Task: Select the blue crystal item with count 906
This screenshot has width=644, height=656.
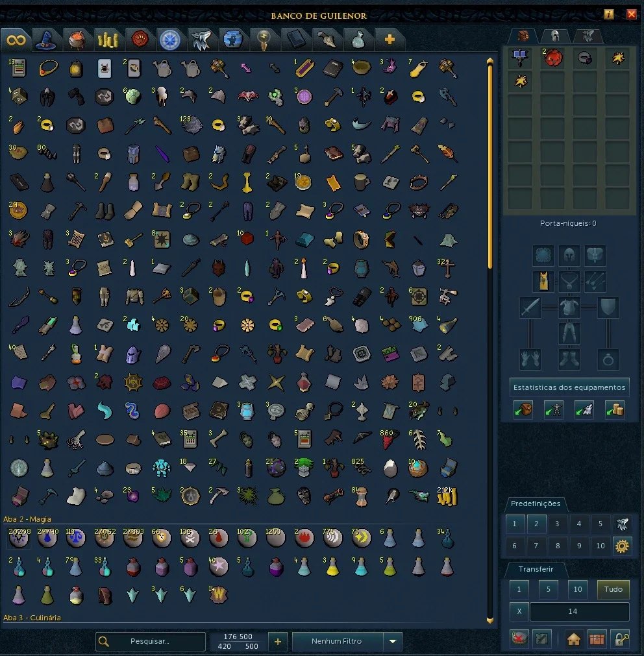Action: 419,324
